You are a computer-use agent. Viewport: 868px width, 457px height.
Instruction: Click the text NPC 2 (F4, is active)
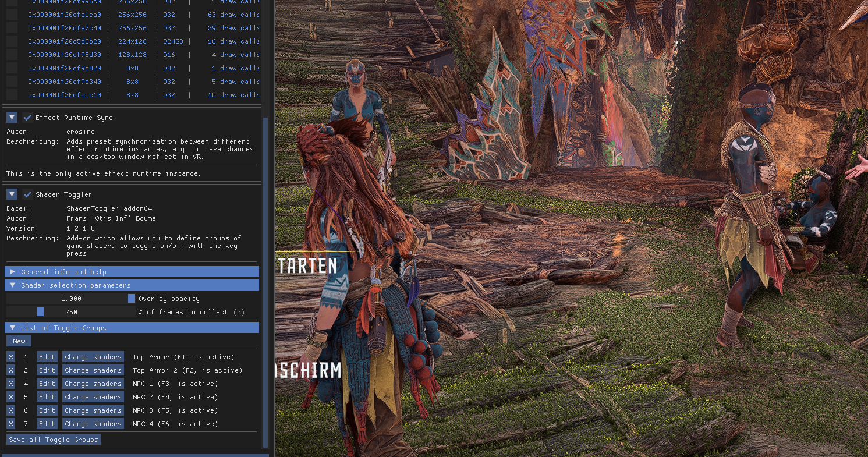pos(175,397)
